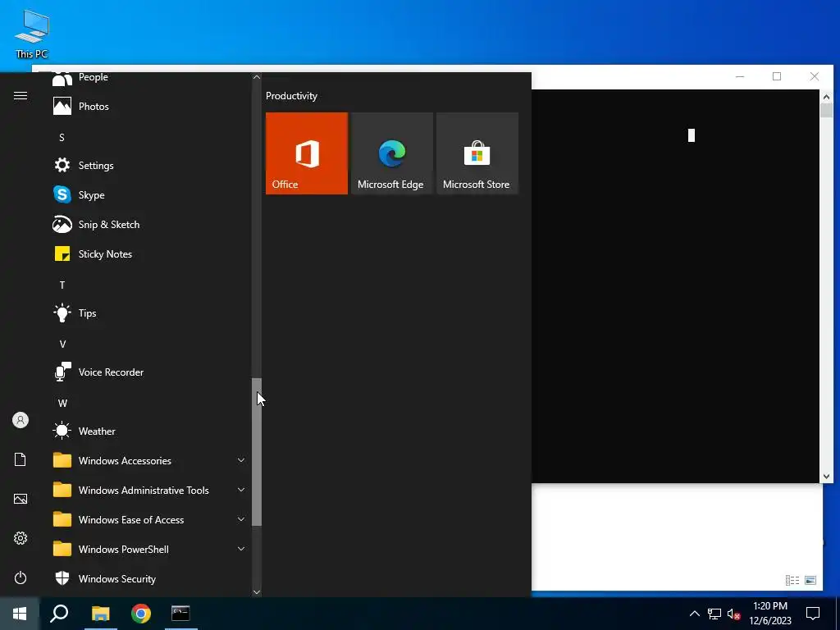Click the app list scroll up arrow
The height and width of the screenshot is (630, 840).
pyautogui.click(x=257, y=77)
